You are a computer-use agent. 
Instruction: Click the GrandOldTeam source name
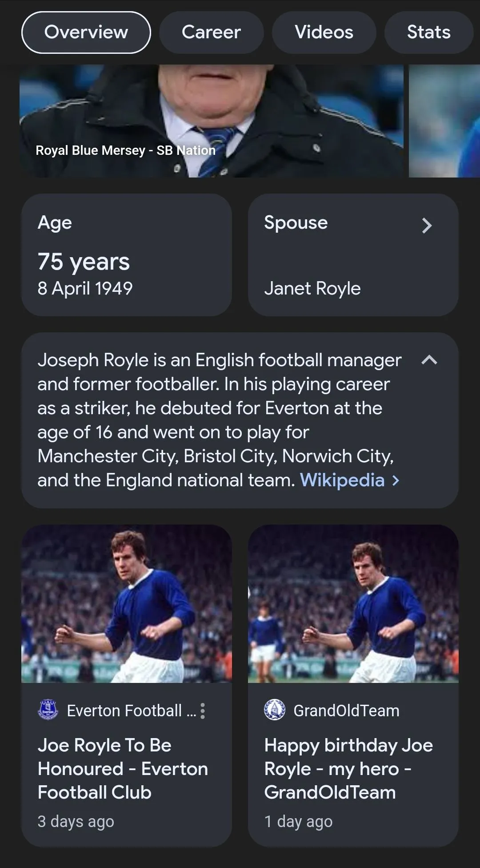tap(346, 711)
